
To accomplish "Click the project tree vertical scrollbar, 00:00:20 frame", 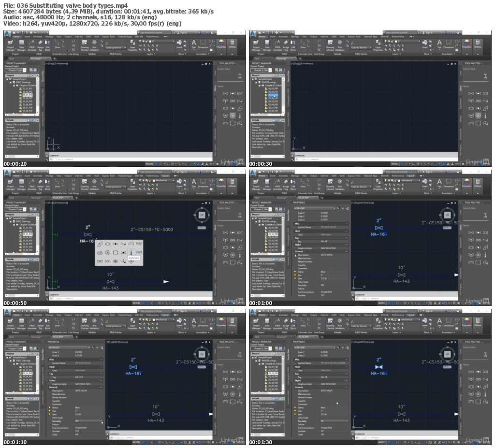I will (38, 96).
